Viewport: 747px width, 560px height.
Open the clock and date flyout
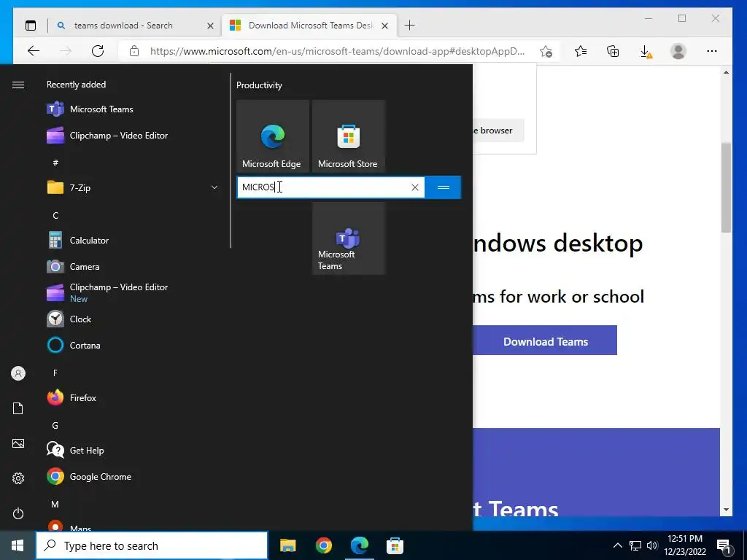[685, 545]
